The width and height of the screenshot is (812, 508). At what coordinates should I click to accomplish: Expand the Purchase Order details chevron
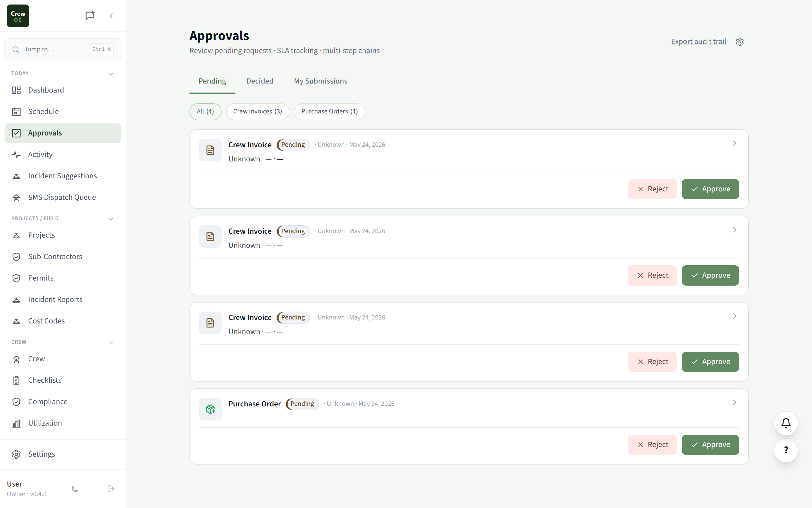click(734, 402)
